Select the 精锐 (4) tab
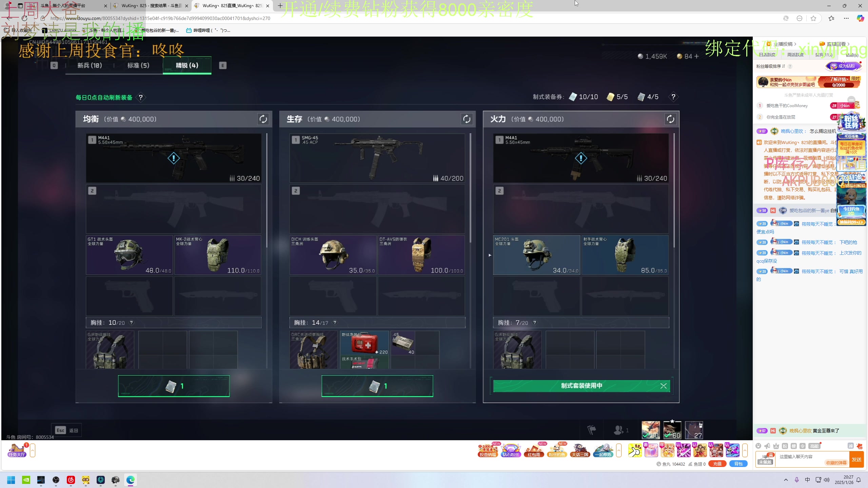The image size is (868, 488). (x=187, y=65)
